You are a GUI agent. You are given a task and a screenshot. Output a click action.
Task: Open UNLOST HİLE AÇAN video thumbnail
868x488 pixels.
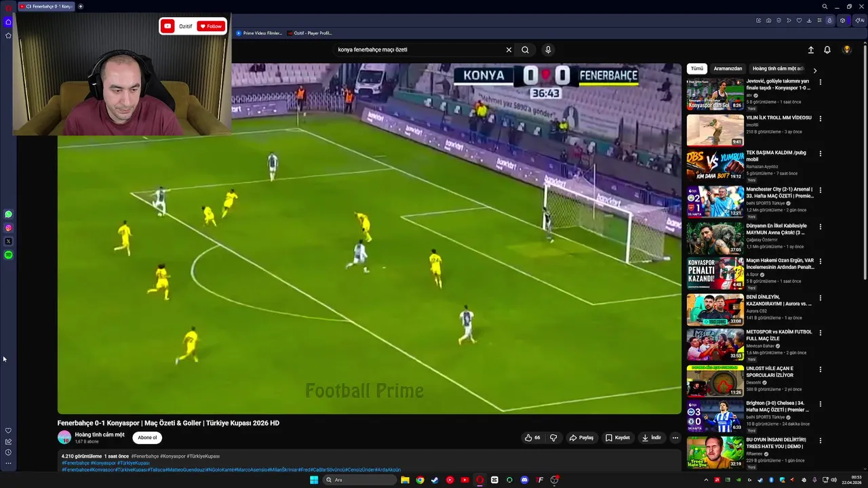[x=715, y=381]
